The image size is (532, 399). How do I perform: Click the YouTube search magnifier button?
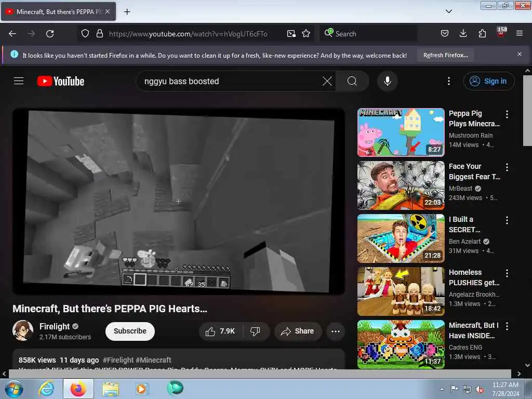[x=352, y=81]
